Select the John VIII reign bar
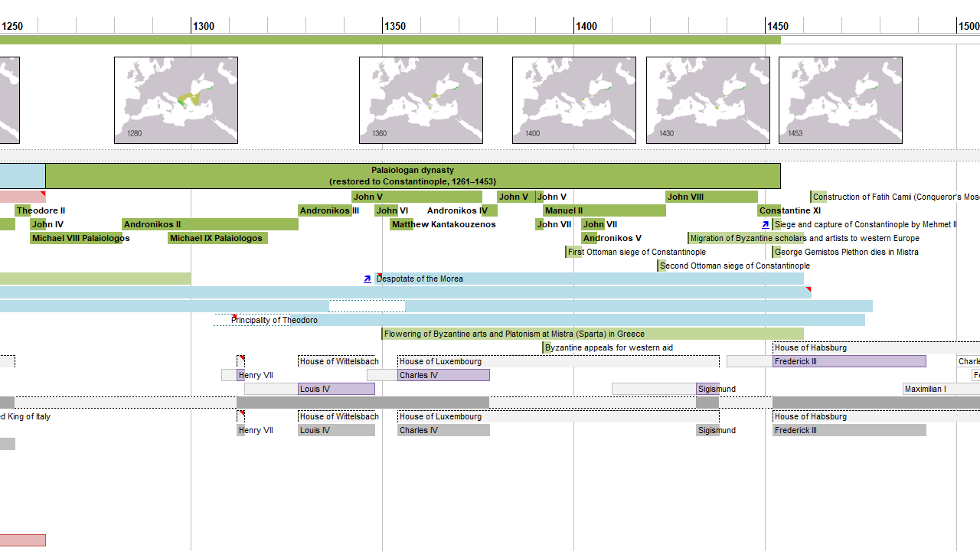Viewport: 980px width, 551px height. pos(711,197)
